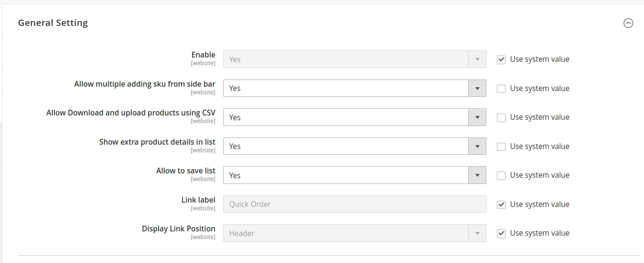The width and height of the screenshot is (644, 263).
Task: Uncheck Use system value for Display Link Position
Action: (501, 233)
